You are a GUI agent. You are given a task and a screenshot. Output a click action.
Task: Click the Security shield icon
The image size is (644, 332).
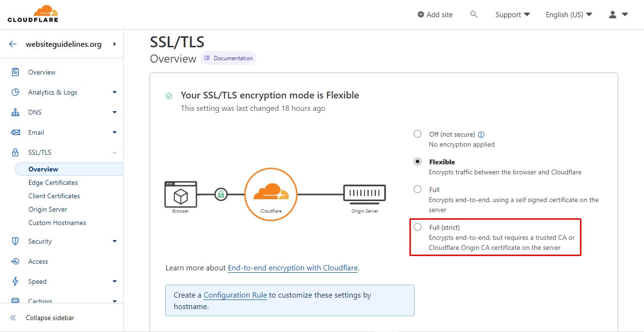[15, 241]
